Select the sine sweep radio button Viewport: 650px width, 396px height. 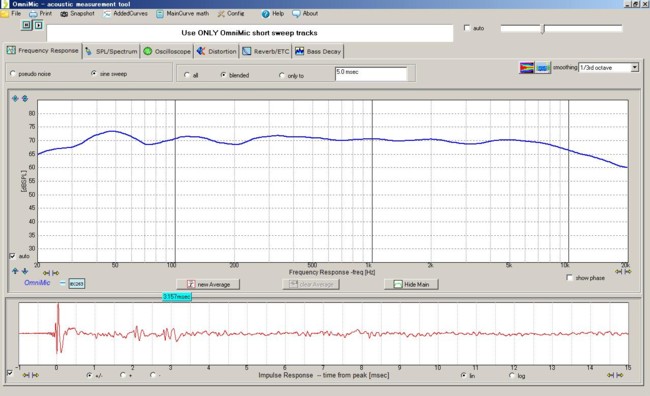[94, 73]
